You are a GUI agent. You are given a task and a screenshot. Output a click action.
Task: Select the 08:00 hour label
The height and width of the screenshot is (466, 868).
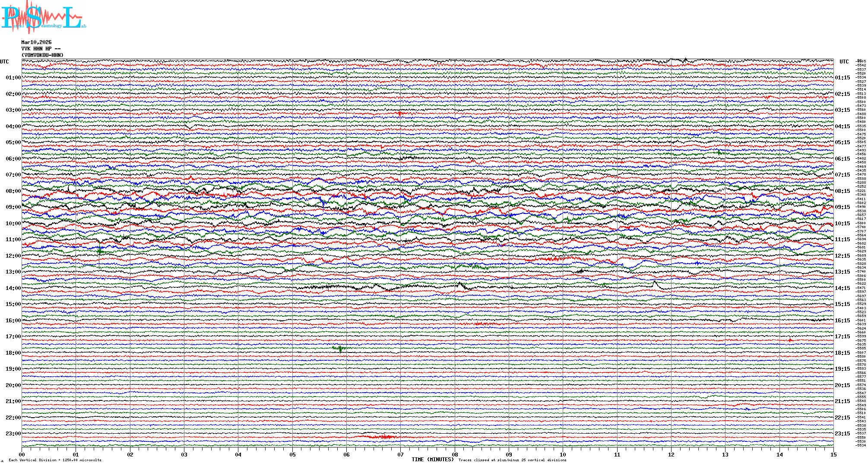coord(13,191)
